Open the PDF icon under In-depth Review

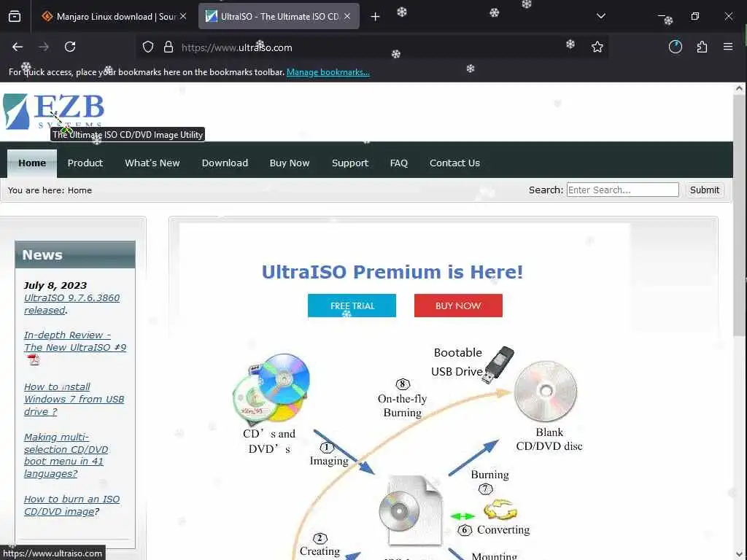coord(34,359)
